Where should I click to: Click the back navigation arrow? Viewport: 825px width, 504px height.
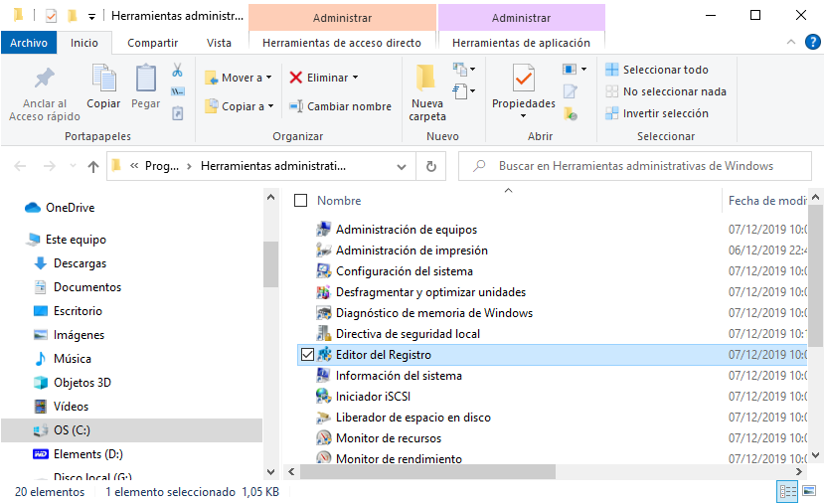[x=20, y=166]
